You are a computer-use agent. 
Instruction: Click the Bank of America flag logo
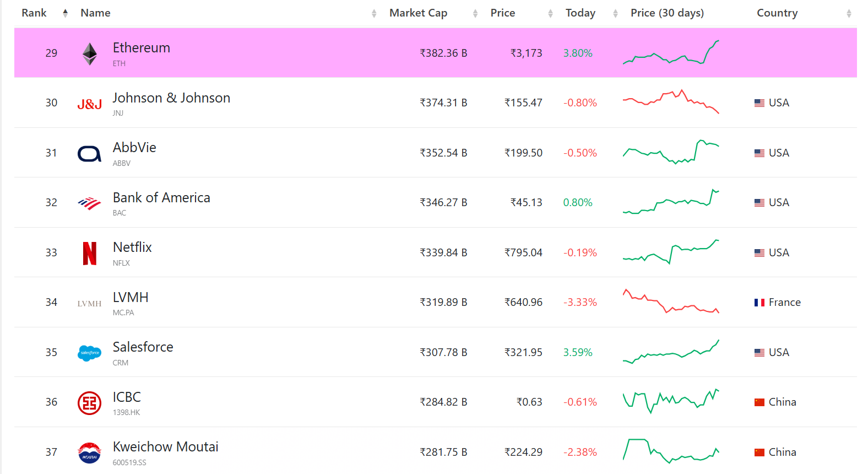[89, 203]
